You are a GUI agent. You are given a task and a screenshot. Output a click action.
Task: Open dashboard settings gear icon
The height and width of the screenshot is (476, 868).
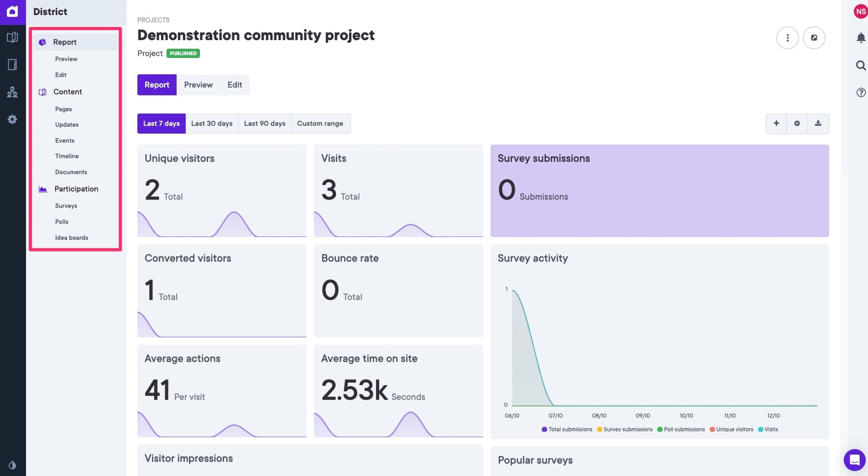(x=797, y=124)
